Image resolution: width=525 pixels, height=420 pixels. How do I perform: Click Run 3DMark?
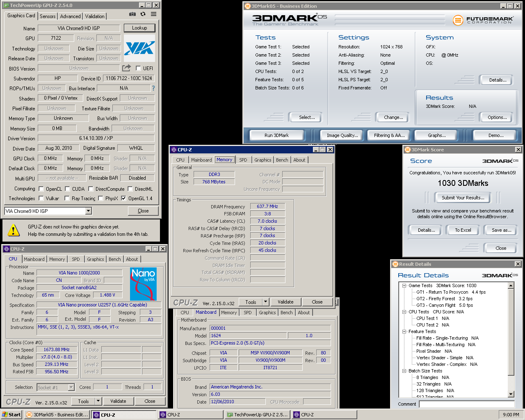coord(276,135)
